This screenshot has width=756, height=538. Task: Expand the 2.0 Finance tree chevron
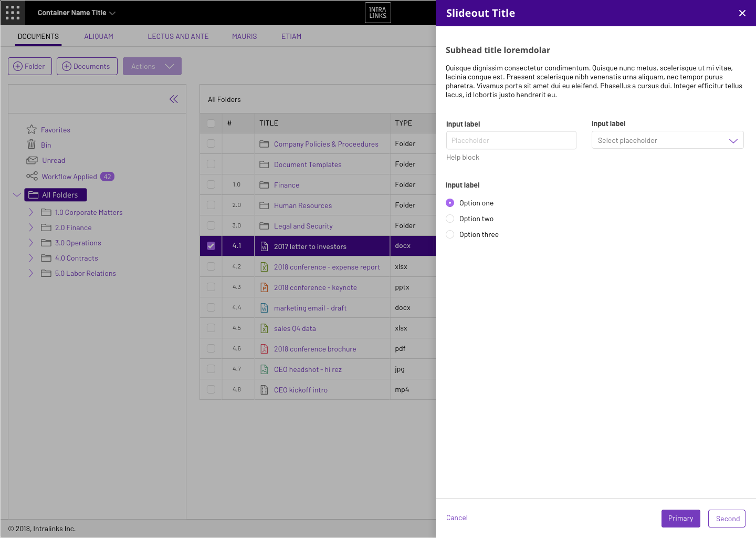(x=31, y=227)
